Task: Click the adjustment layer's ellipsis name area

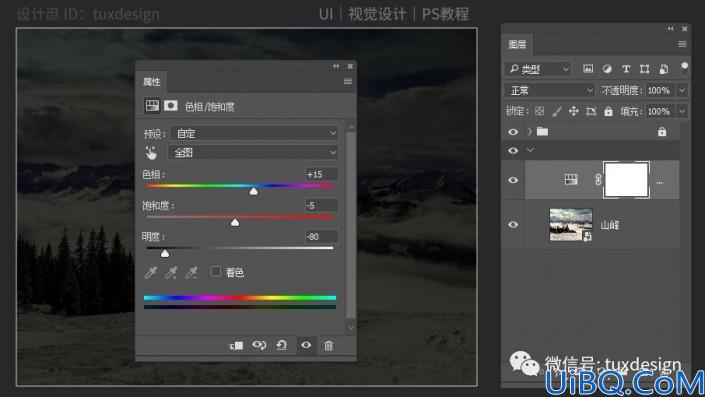Action: point(660,183)
